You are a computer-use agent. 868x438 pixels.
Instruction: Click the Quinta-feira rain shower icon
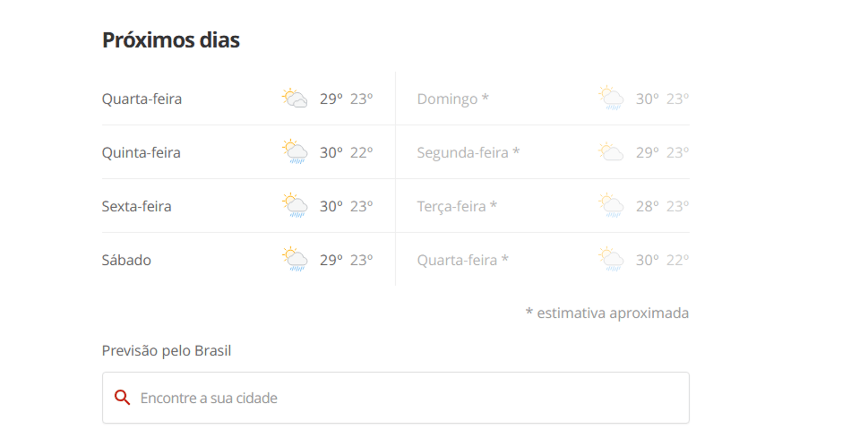(295, 152)
